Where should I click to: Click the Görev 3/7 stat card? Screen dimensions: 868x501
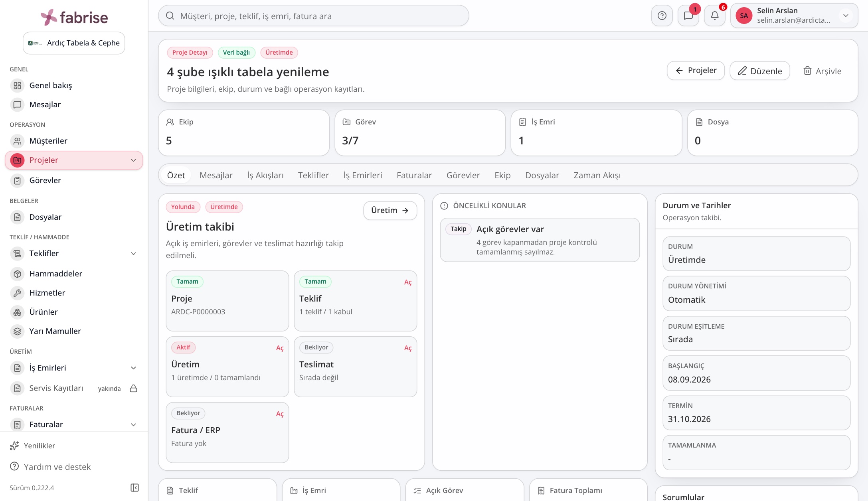(x=420, y=133)
